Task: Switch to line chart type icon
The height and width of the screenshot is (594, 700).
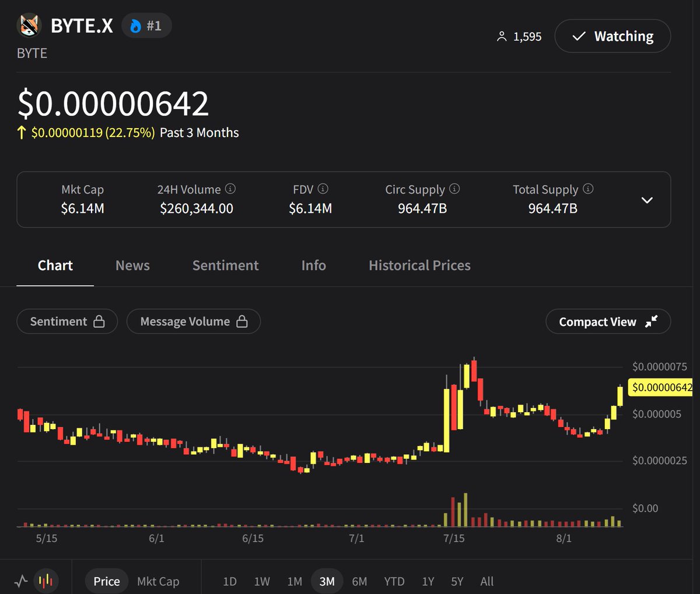Action: pos(21,581)
